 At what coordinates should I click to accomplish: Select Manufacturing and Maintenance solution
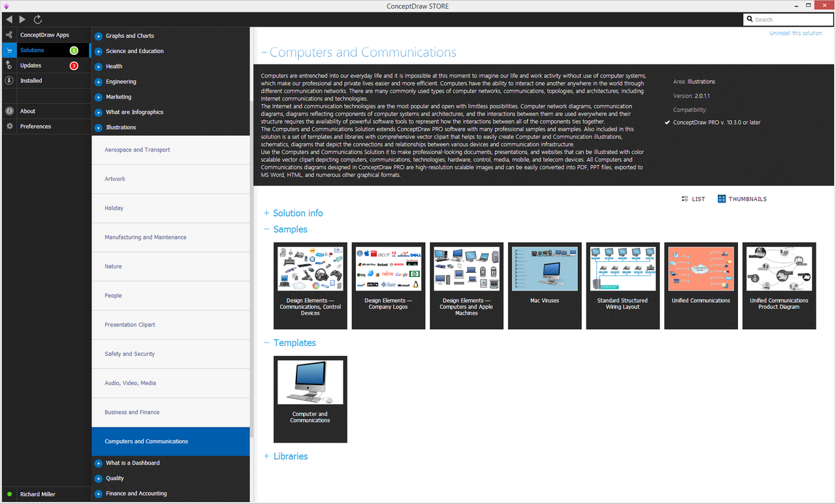[x=170, y=238]
